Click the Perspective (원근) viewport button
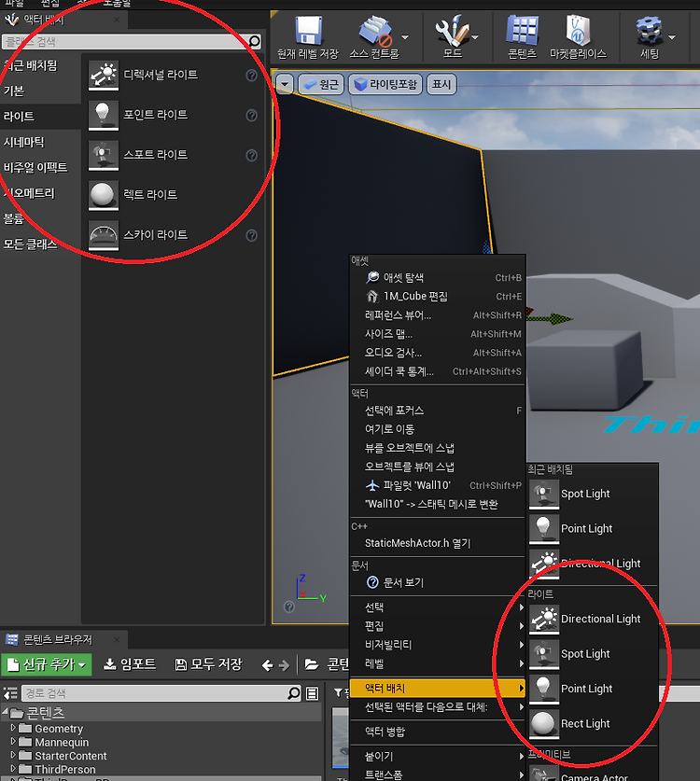700x781 pixels. coord(321,84)
